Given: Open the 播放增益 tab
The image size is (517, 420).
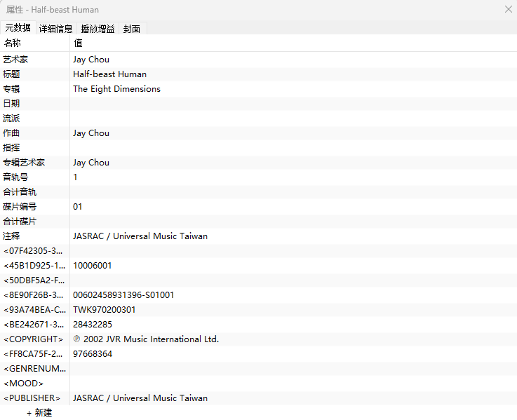Looking at the screenshot, I should click(98, 29).
